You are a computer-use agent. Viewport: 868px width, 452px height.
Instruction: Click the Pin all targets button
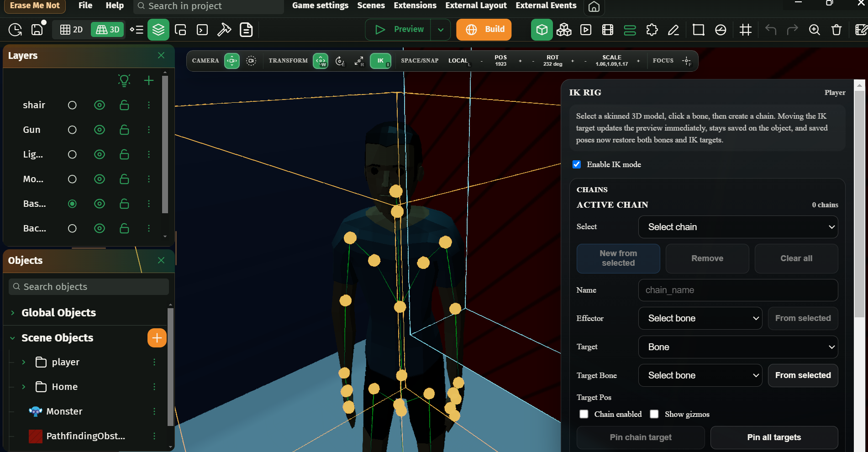(773, 437)
